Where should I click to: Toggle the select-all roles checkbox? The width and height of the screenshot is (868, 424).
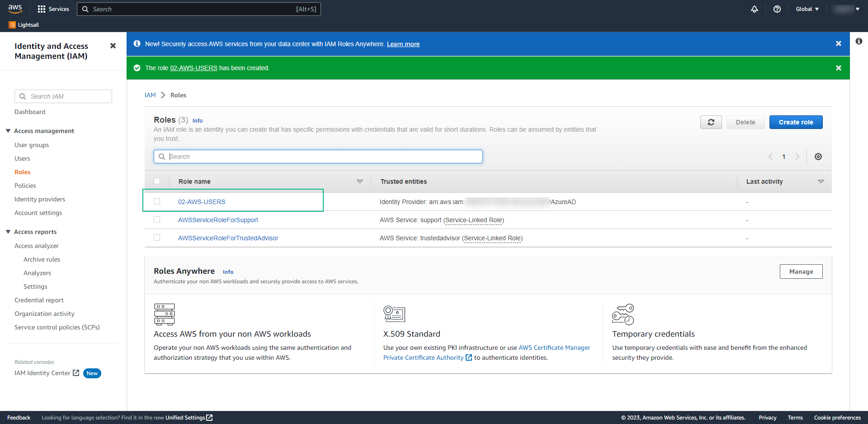(157, 181)
